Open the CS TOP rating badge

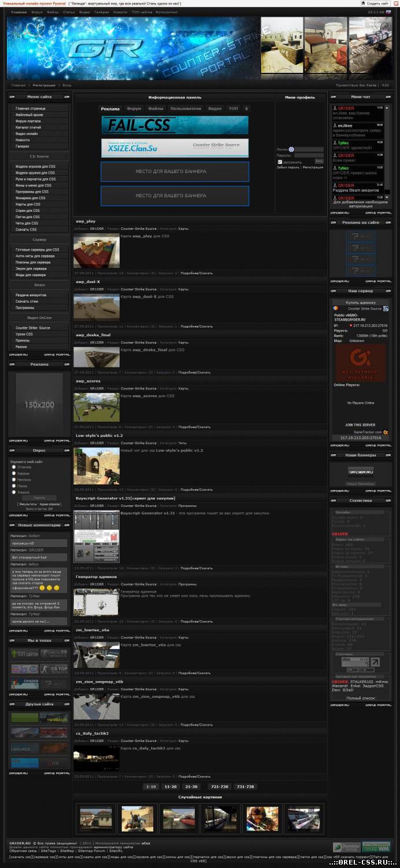(54, 670)
